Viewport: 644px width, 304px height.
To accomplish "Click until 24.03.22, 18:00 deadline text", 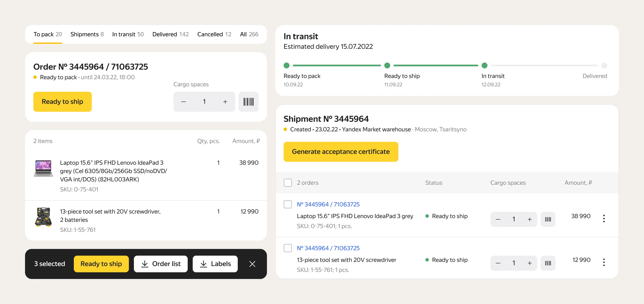I will pyautogui.click(x=108, y=77).
